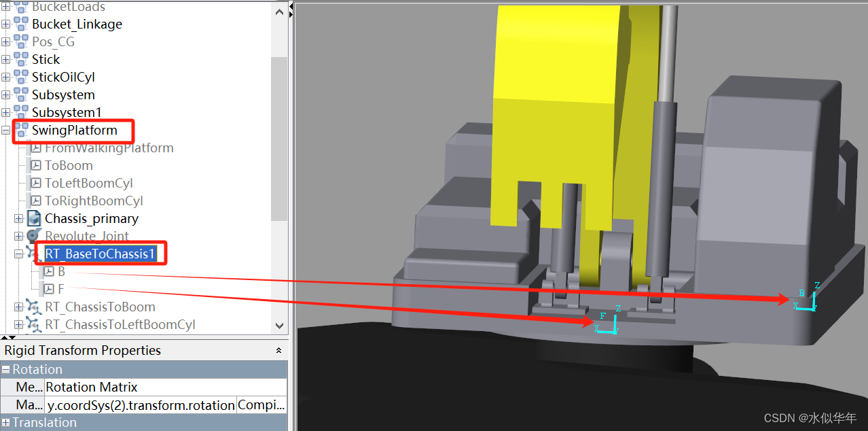868x431 pixels.
Task: Click the RT_BaseToChassis1 rigid transform icon
Action: click(x=34, y=254)
